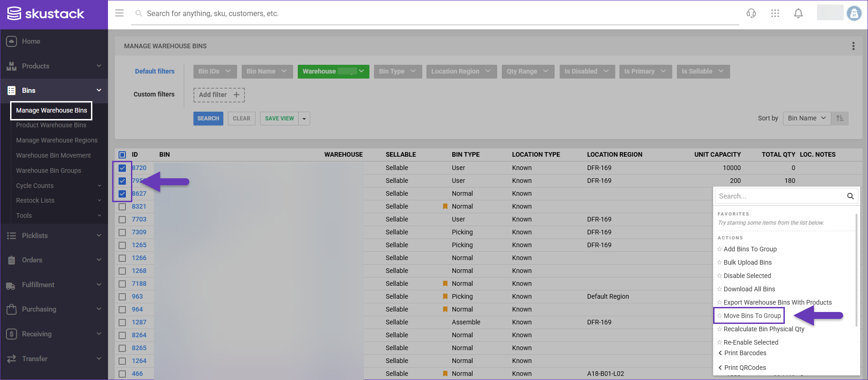The image size is (868, 380).
Task: Click the magnifier icon in actions search
Action: (x=850, y=196)
